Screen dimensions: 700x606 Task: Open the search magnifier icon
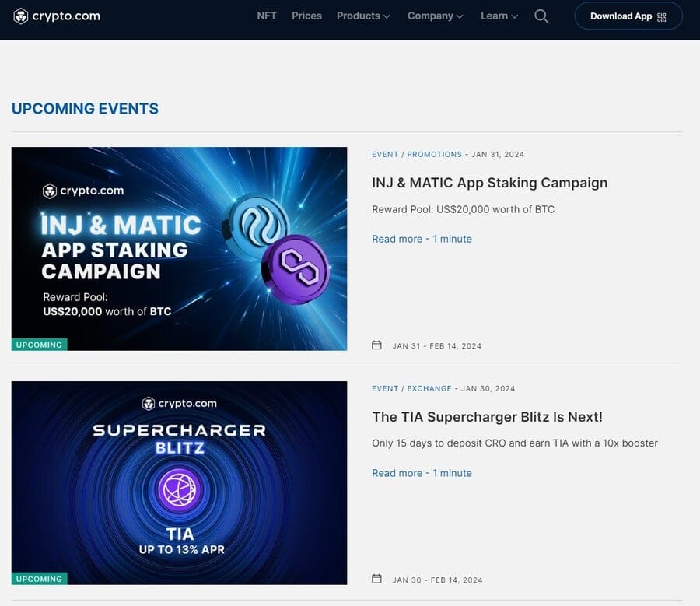click(541, 16)
